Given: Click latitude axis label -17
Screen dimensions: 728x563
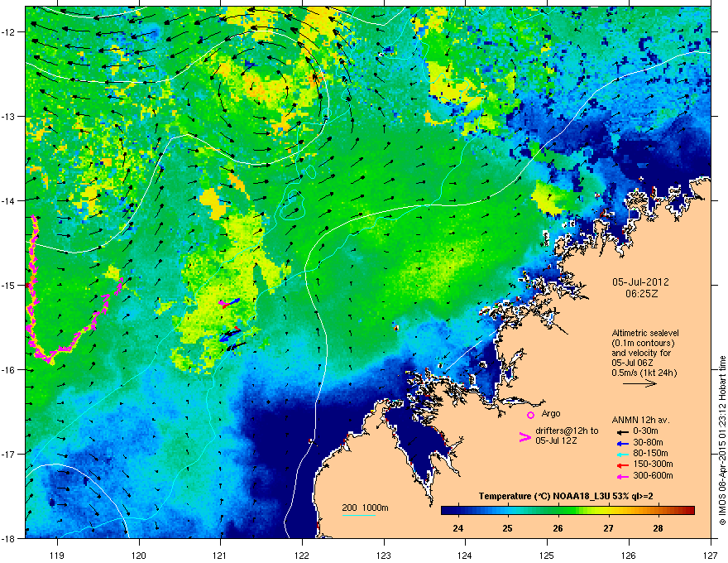Looking at the screenshot, I should pos(9,454).
